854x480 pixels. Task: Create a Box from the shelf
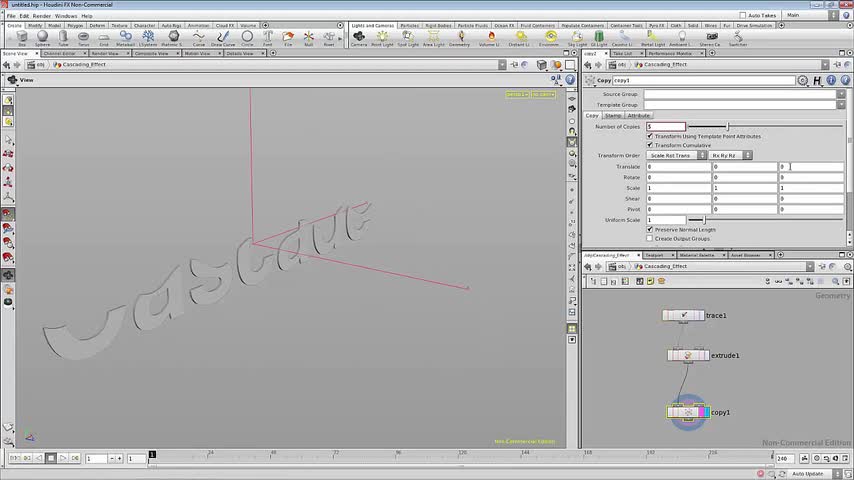tap(22, 38)
